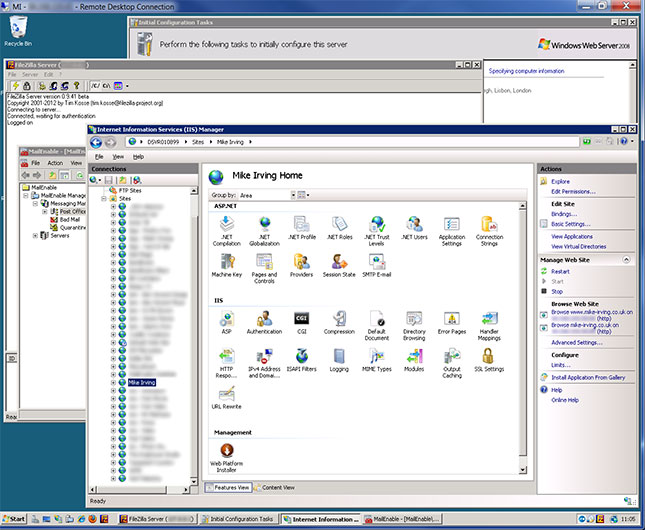Open Handler Mappings feature
645x530 pixels.
coord(489,325)
